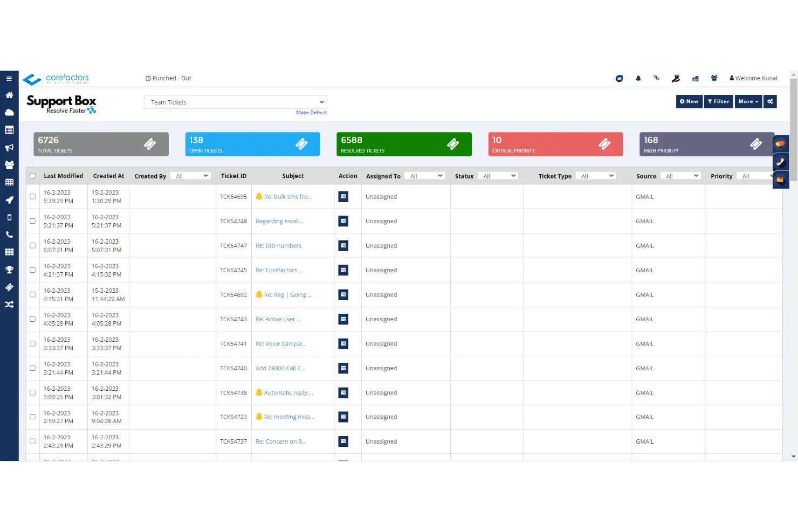Viewport: 798px width, 532px height.
Task: Open action icon for ticket TCK54695
Action: click(x=343, y=197)
